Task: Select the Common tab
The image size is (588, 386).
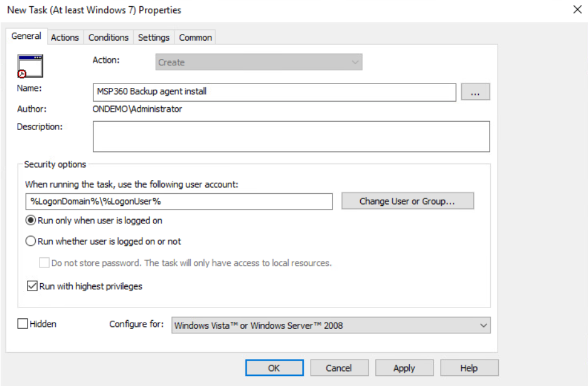Action: click(x=195, y=38)
